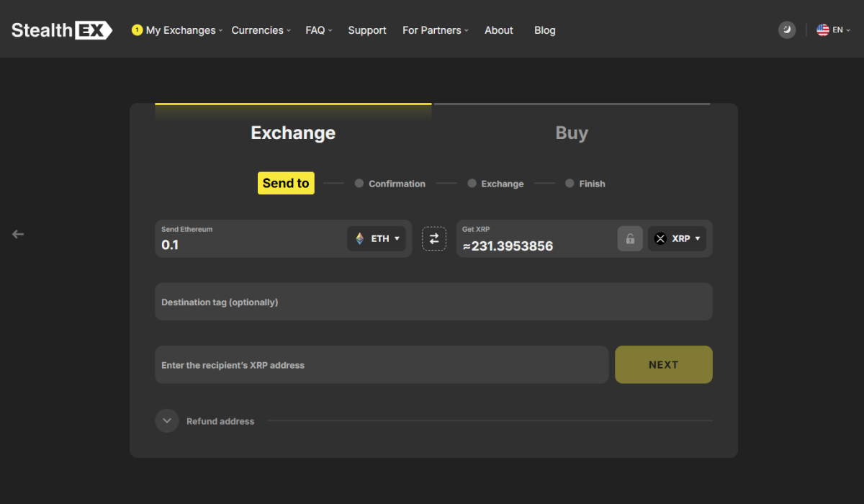Toggle the fixed rate lock icon
This screenshot has height=504, width=864.
point(630,239)
